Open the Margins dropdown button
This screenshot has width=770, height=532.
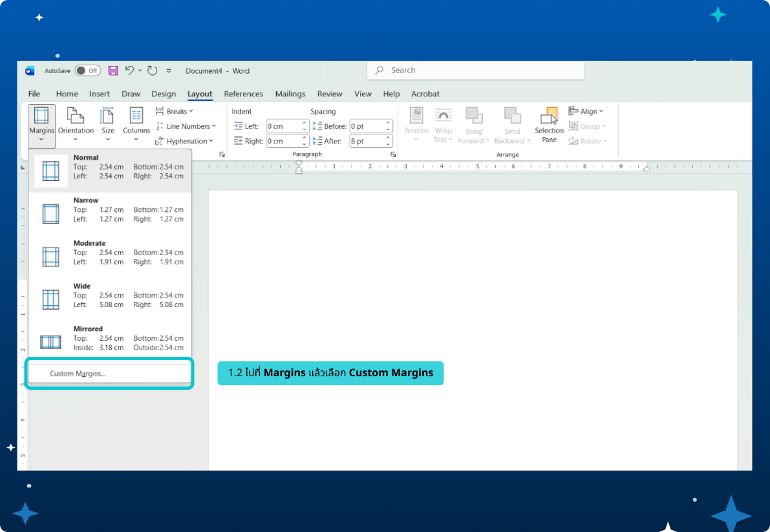point(41,123)
